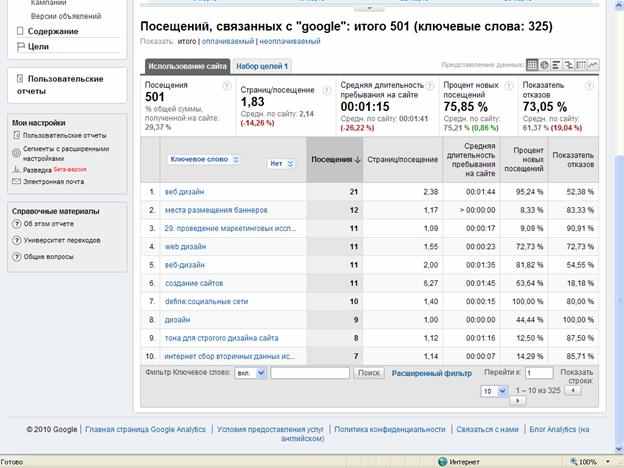This screenshot has height=468, width=624.
Task: Open Университет переходов help link
Action: pos(62,240)
